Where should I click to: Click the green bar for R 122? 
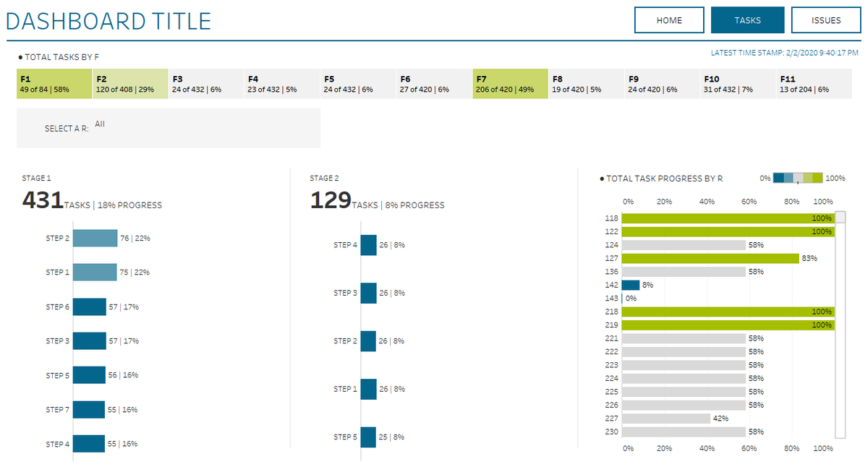[728, 231]
